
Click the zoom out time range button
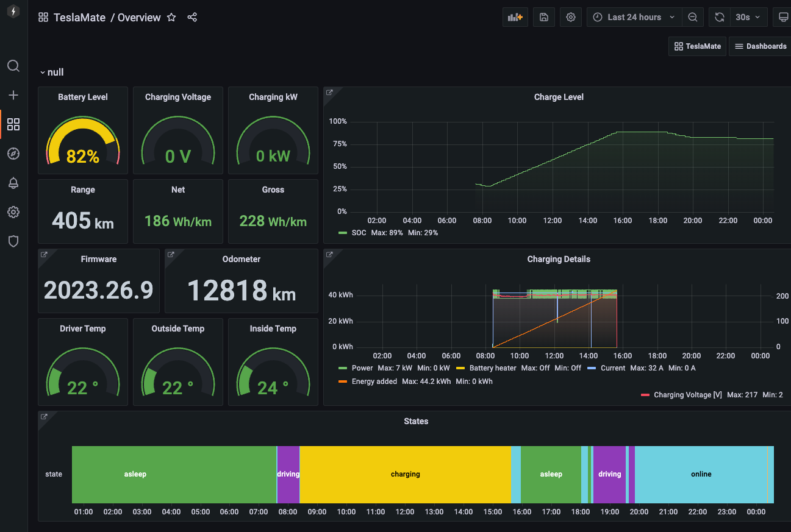[x=693, y=17]
